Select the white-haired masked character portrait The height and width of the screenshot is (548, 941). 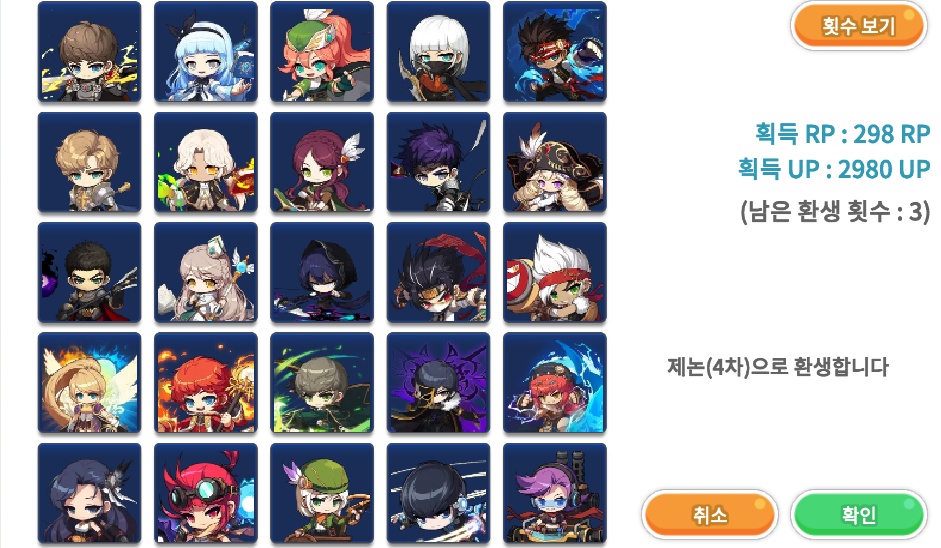pyautogui.click(x=438, y=52)
